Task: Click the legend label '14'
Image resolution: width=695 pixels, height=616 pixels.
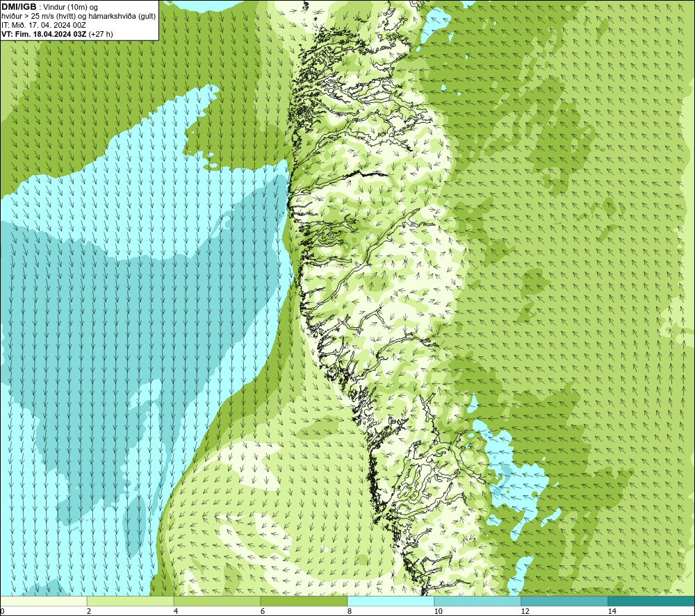Action: tap(612, 612)
